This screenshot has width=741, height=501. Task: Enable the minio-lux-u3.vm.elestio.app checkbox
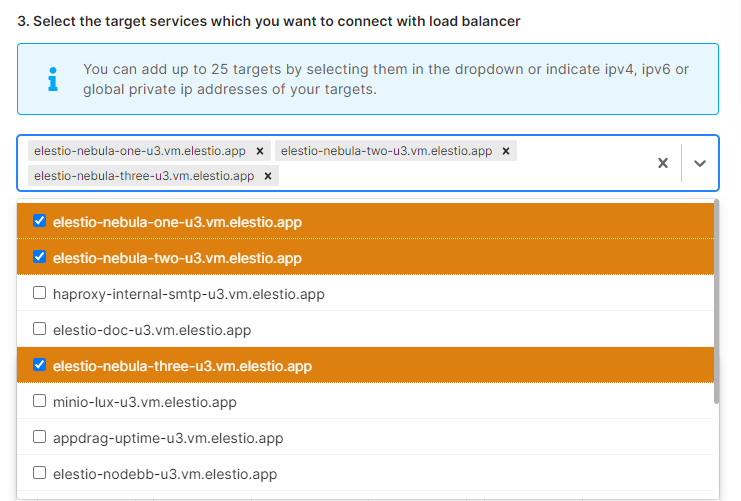tap(40, 402)
